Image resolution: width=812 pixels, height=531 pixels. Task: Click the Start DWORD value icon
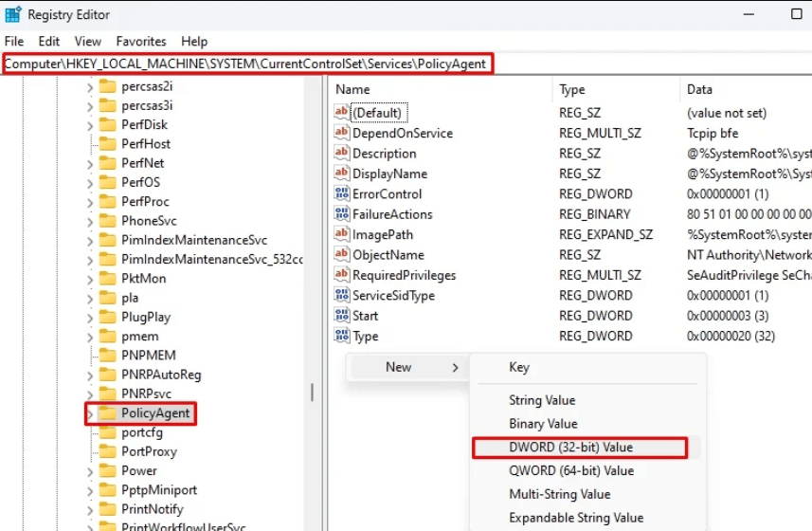pyautogui.click(x=341, y=315)
